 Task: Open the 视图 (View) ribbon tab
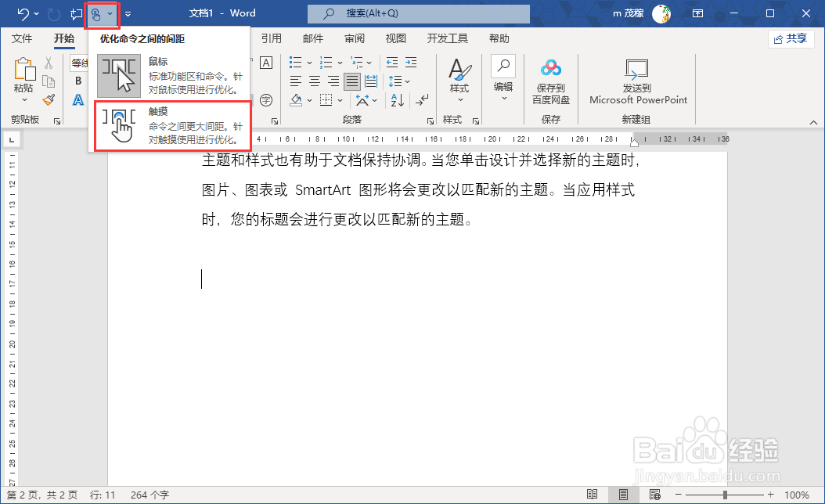pos(395,38)
